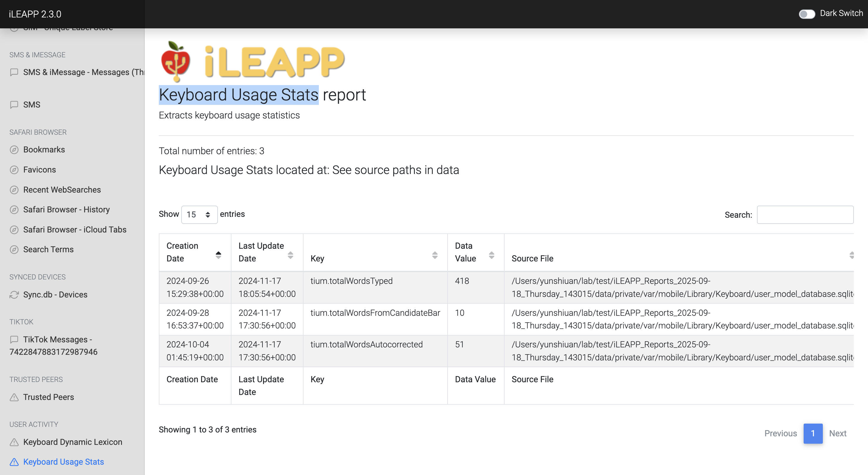Viewport: 868px width, 475px height.
Task: Click creation date 2024-09-26 15:29:38 cell
Action: pyautogui.click(x=195, y=287)
